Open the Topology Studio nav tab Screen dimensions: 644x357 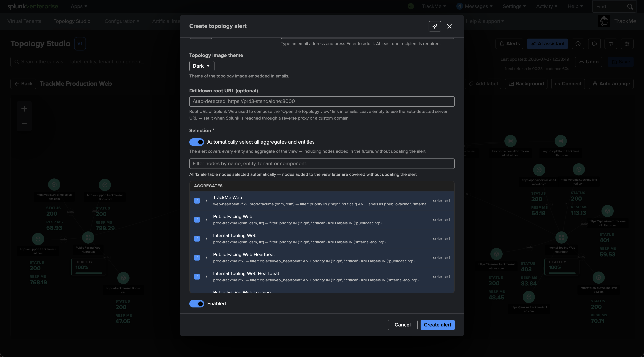(x=72, y=21)
